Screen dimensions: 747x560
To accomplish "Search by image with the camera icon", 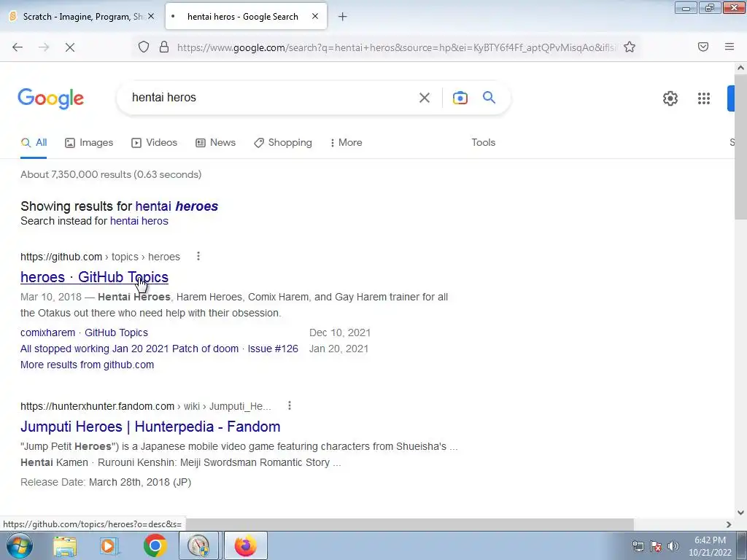I will [x=460, y=98].
